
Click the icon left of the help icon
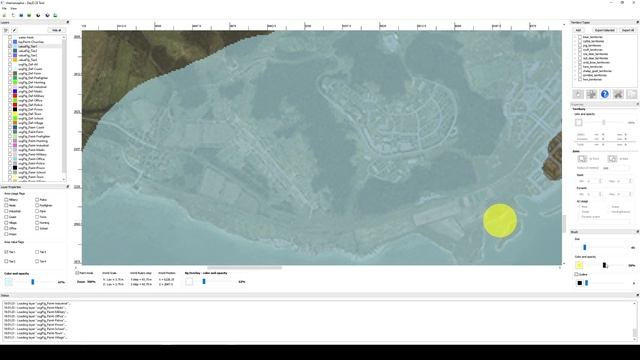(591, 94)
